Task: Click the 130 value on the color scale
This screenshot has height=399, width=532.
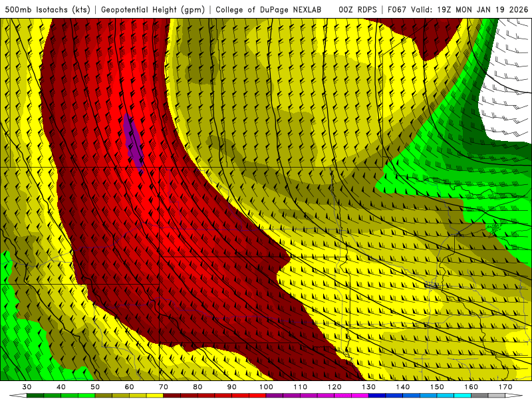Action: tap(368, 387)
